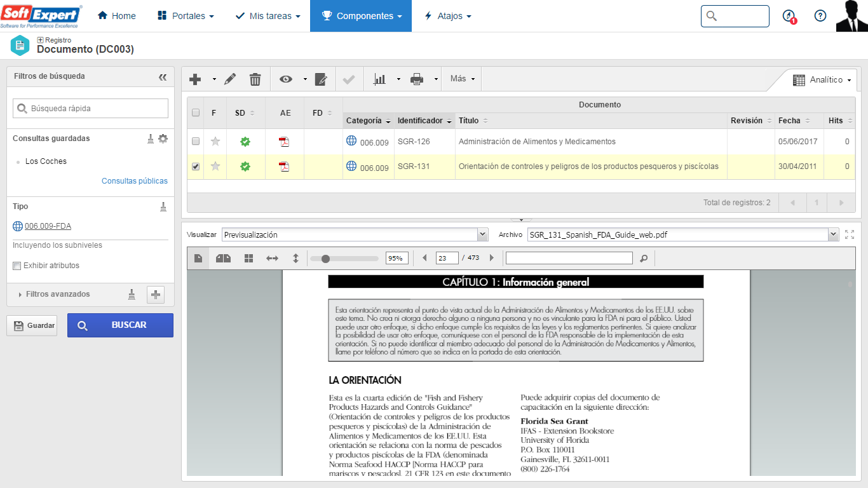
Task: Click the eye view document icon
Action: (x=286, y=79)
